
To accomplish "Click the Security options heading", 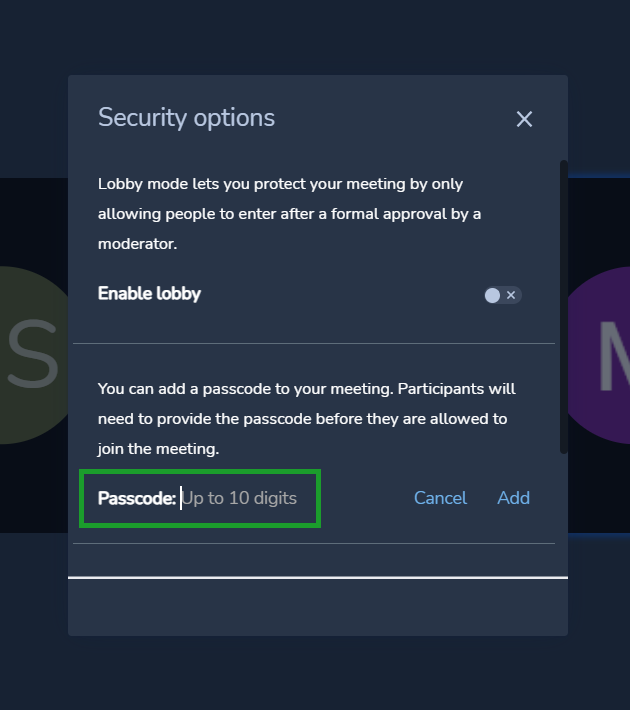I will point(186,118).
